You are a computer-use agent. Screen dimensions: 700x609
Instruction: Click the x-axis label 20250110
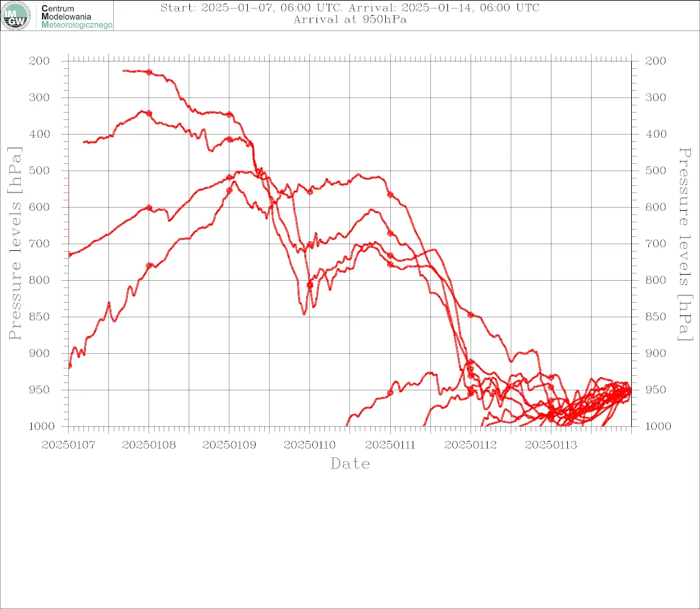point(310,445)
